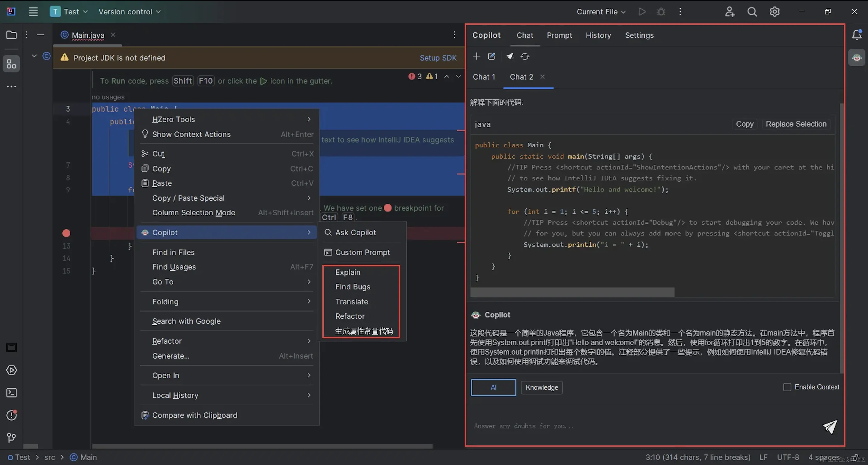The image size is (868, 465).
Task: Click the edit chat pencil icon
Action: pyautogui.click(x=491, y=56)
